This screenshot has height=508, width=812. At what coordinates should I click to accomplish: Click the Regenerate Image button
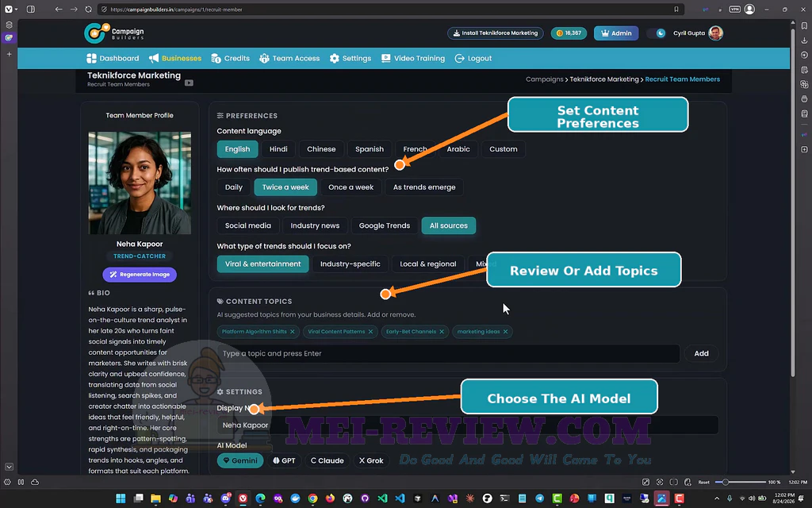140,275
